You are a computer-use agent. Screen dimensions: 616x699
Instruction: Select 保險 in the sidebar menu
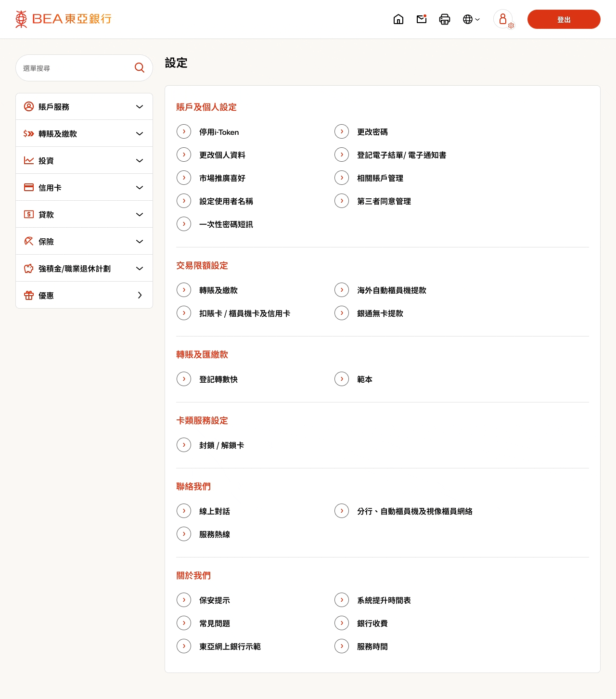[84, 242]
